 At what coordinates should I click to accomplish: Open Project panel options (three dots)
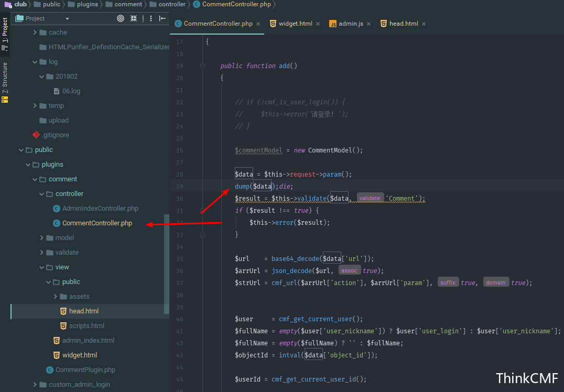[x=151, y=18]
